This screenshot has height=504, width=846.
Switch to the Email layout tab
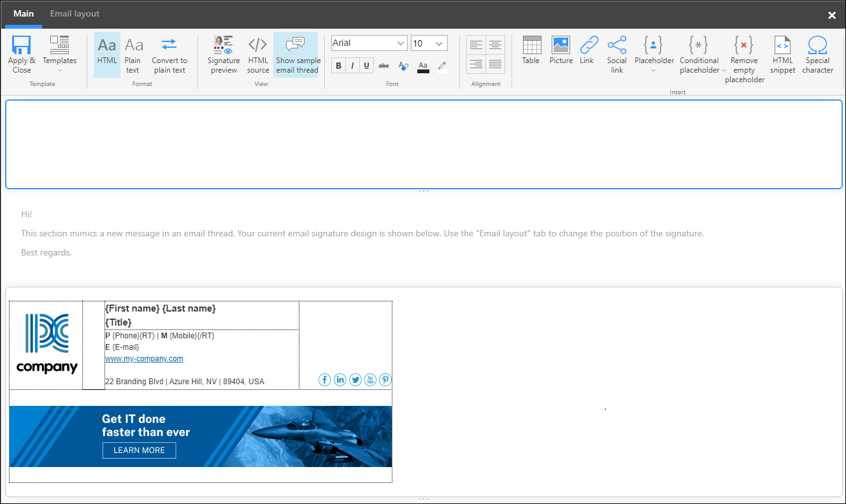coord(75,13)
